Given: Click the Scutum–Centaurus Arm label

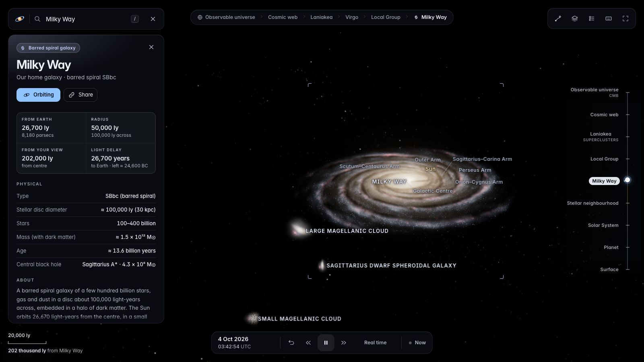Looking at the screenshot, I should pyautogui.click(x=369, y=167).
